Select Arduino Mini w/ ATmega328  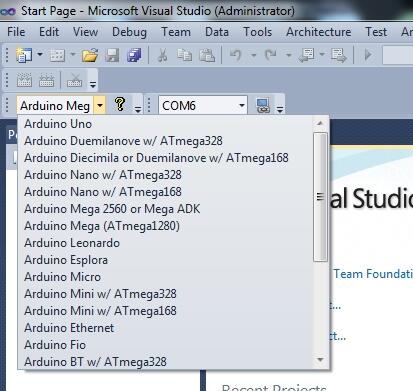[x=165, y=294]
